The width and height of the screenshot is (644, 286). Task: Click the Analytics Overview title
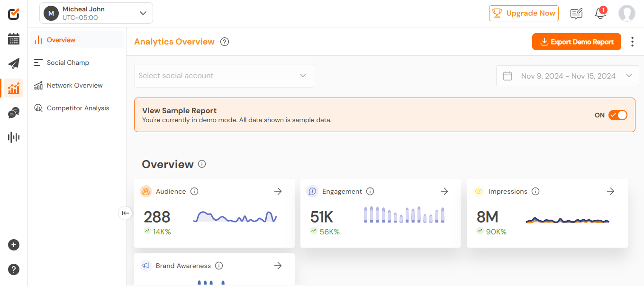(174, 42)
